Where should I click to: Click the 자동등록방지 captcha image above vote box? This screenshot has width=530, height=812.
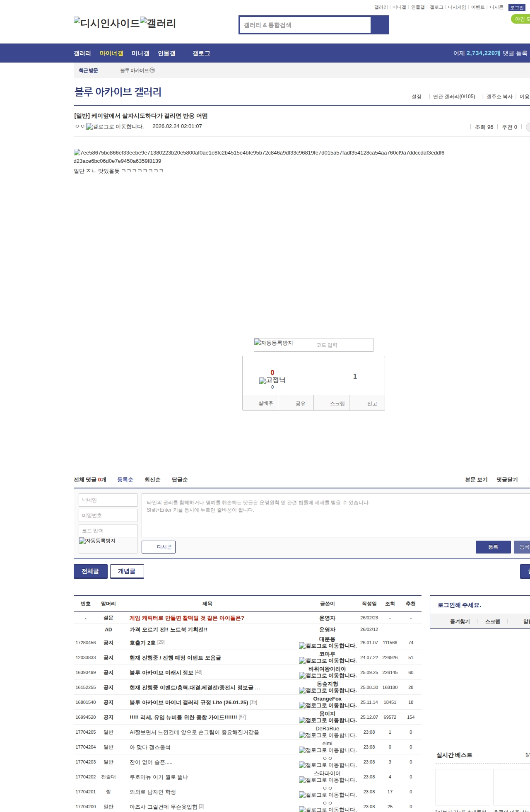[x=274, y=343]
